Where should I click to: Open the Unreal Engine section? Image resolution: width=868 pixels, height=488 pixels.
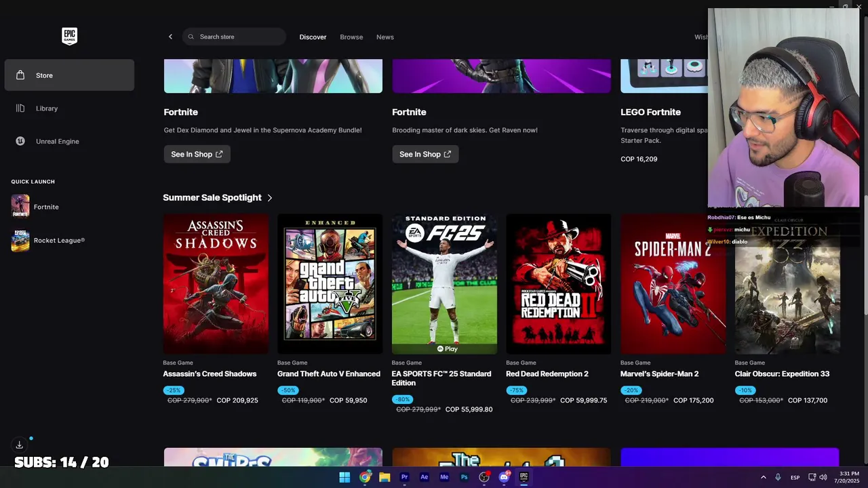[69, 141]
